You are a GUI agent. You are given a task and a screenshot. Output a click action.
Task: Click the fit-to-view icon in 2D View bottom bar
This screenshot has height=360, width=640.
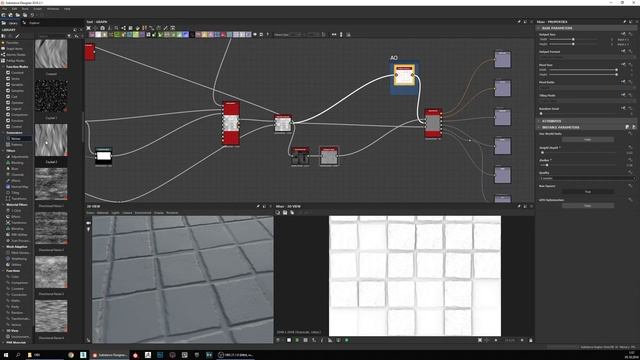pyautogui.click(x=480, y=340)
